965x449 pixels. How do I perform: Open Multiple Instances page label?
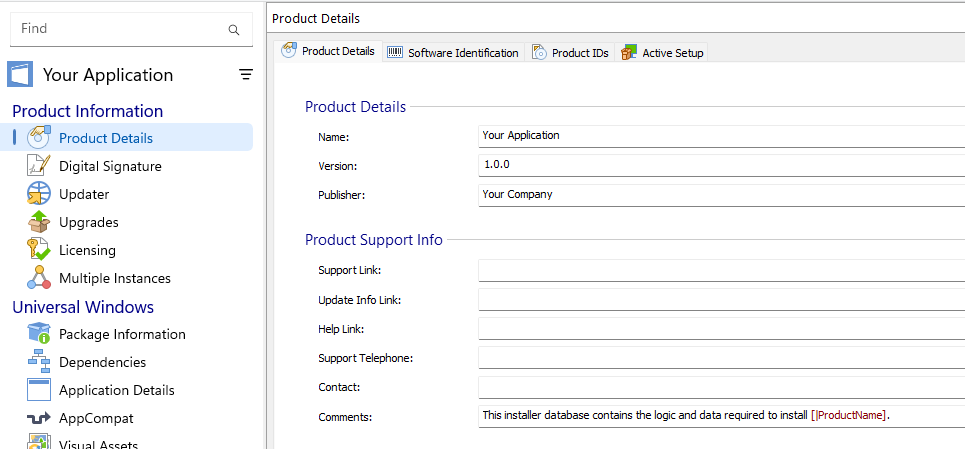tap(115, 278)
